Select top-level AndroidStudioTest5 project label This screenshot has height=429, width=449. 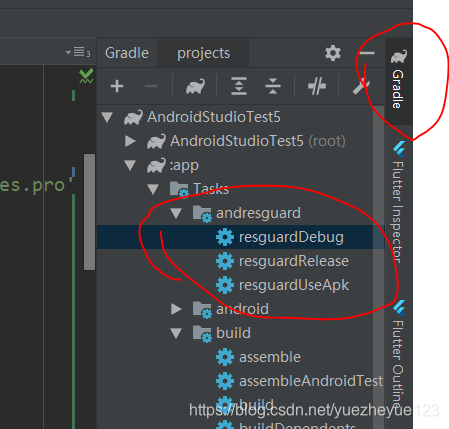[214, 117]
